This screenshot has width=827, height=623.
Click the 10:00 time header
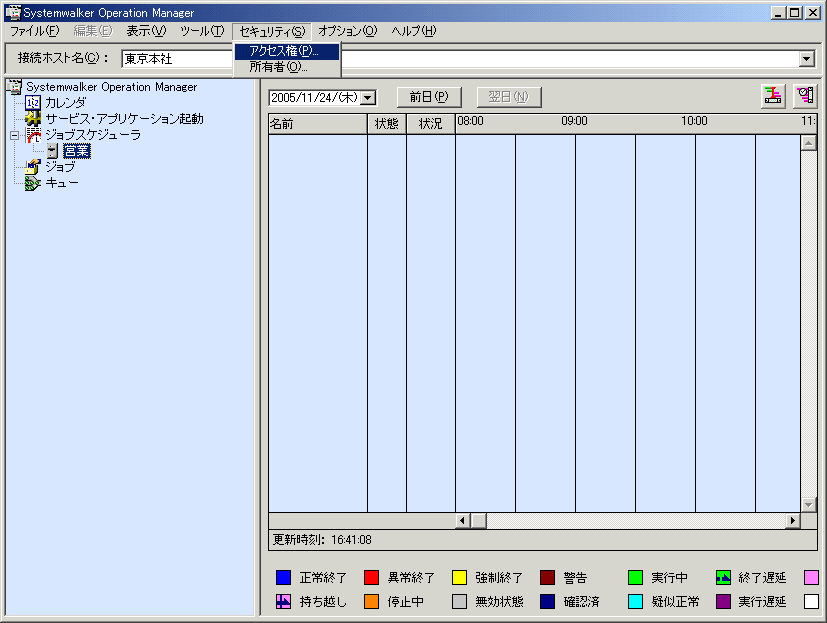694,121
